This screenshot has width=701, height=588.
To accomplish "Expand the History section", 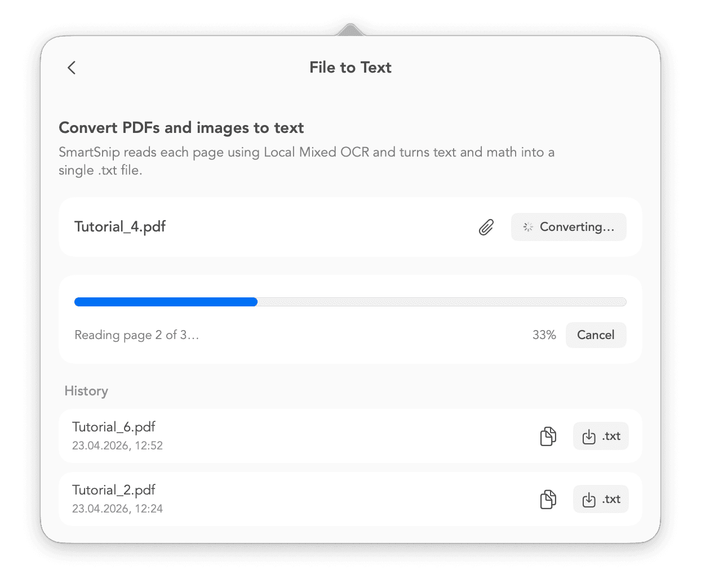I will [86, 391].
